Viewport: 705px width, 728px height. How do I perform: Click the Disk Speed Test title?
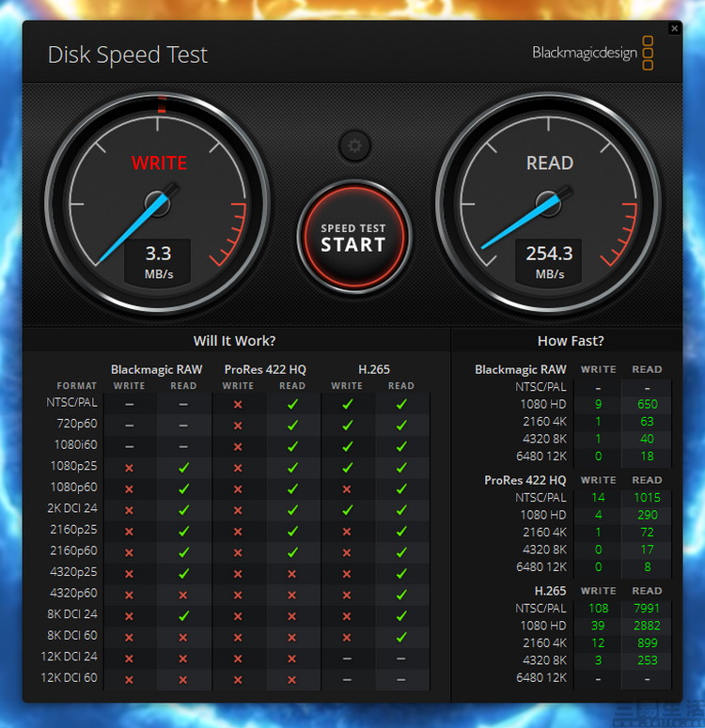(128, 54)
